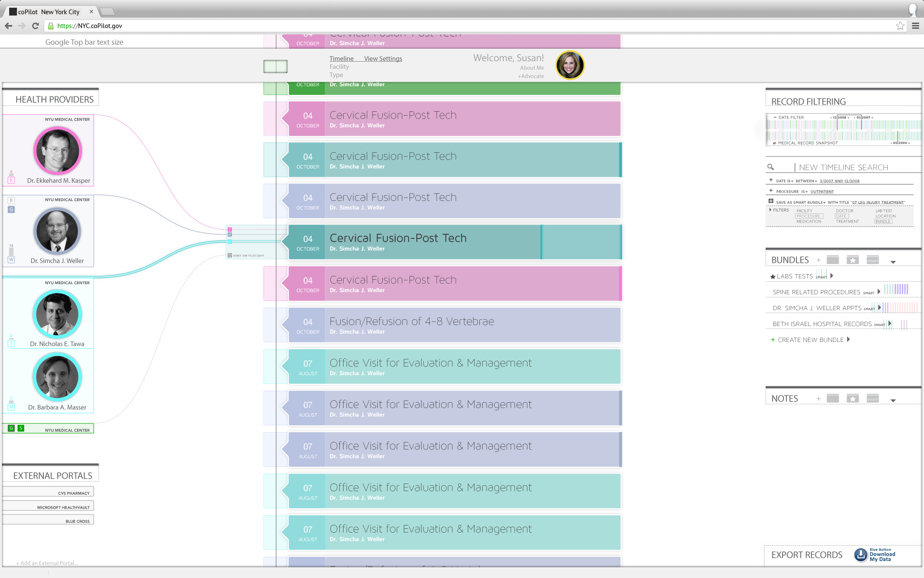The width and height of the screenshot is (924, 578).
Task: Click Add an External Portal link
Action: (x=47, y=563)
